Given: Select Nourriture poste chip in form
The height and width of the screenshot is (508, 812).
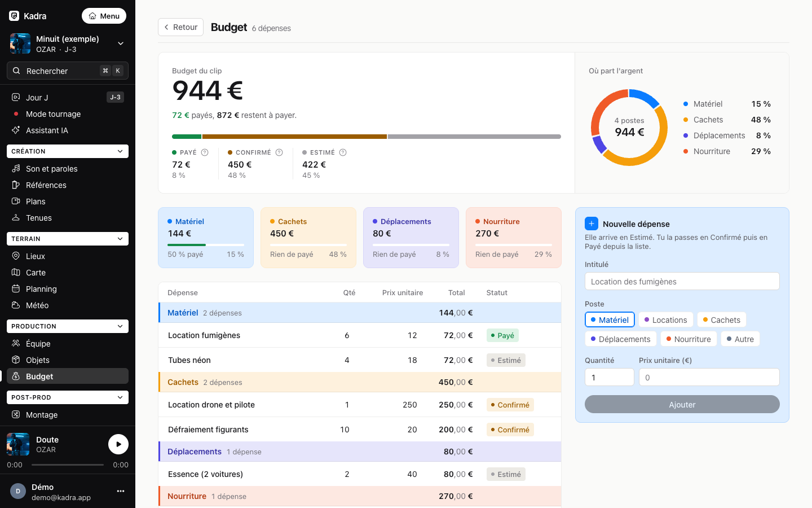Looking at the screenshot, I should [x=689, y=339].
